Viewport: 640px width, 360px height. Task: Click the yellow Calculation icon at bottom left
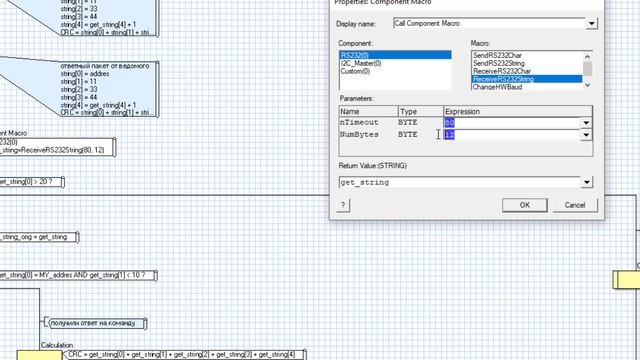(39, 355)
